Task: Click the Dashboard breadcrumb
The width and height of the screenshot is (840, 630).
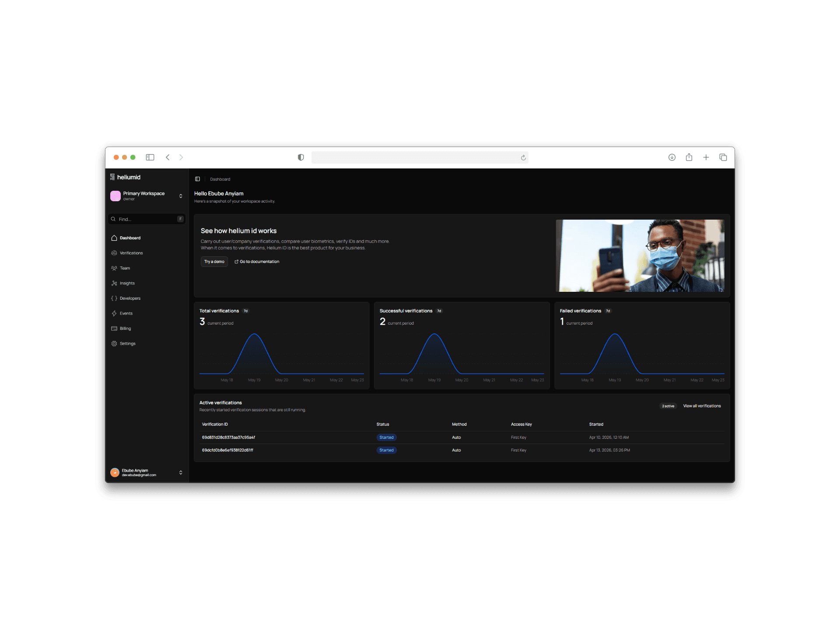Action: 220,179
